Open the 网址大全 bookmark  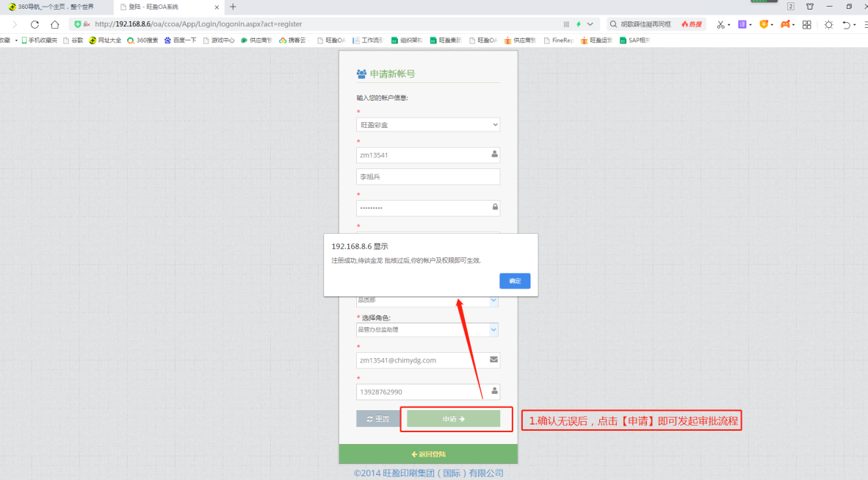(105, 40)
